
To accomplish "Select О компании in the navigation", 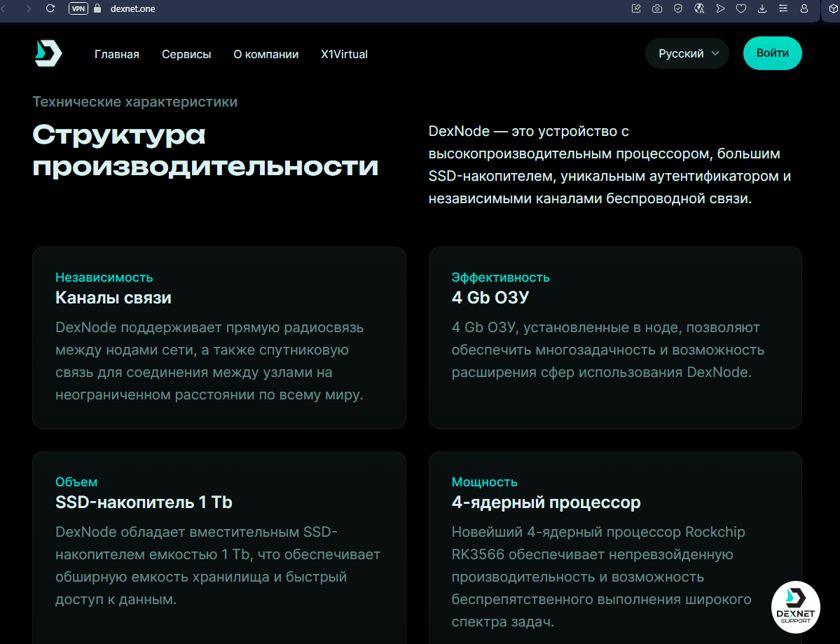I will coord(266,54).
